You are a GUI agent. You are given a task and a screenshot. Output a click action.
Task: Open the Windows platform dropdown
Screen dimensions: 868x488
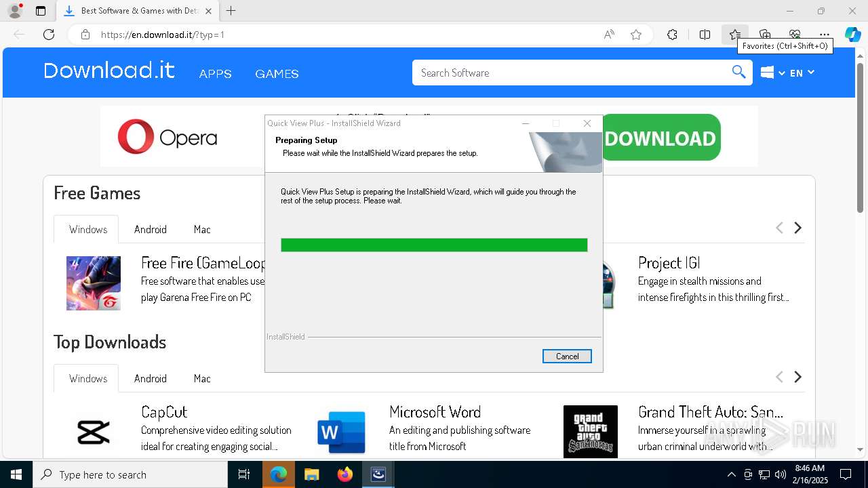point(772,73)
